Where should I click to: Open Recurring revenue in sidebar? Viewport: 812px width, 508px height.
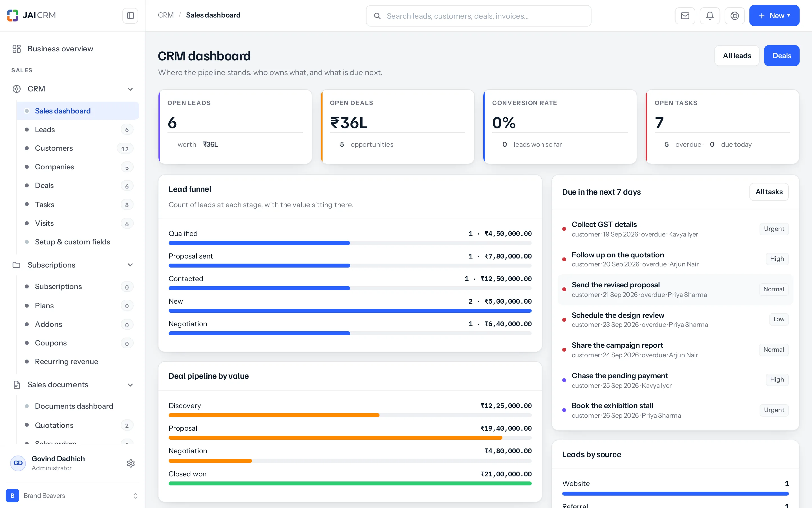(78, 362)
